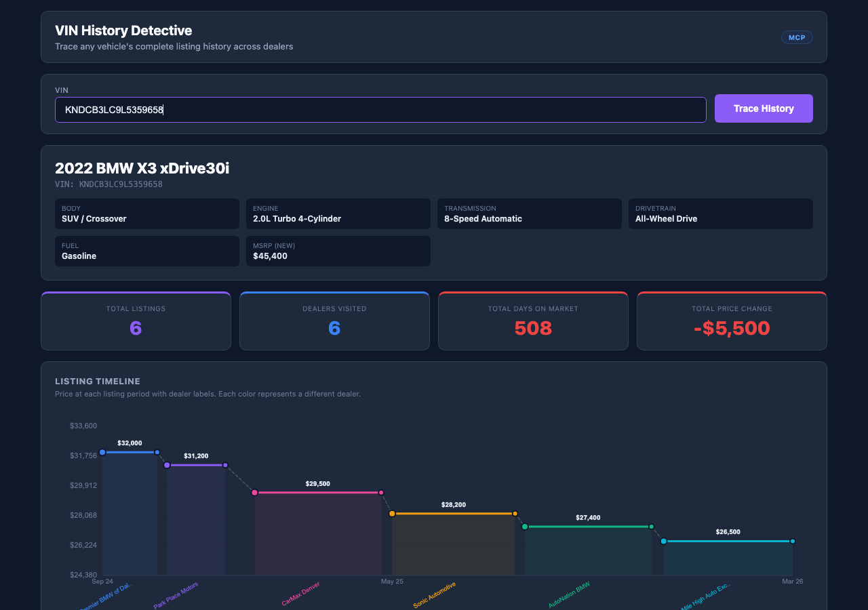This screenshot has height=610, width=868.
Task: Click the Drivetrain spec All-Wheel Drive
Action: [x=721, y=213]
